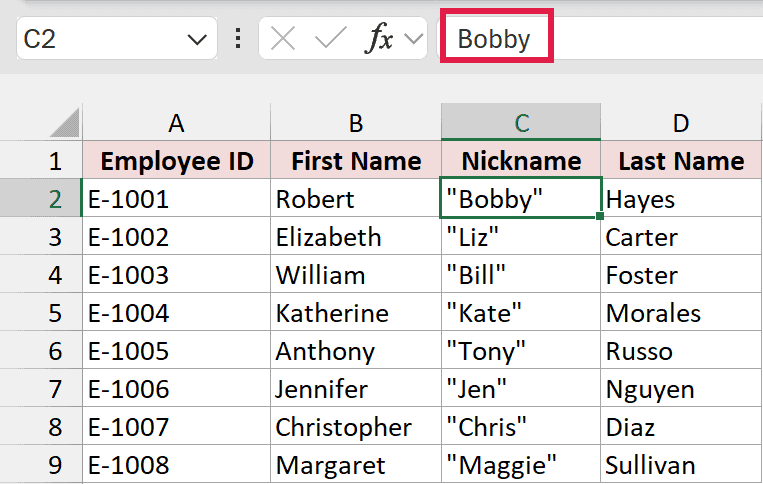Confirm the entry with the checkmark icon

click(x=331, y=38)
